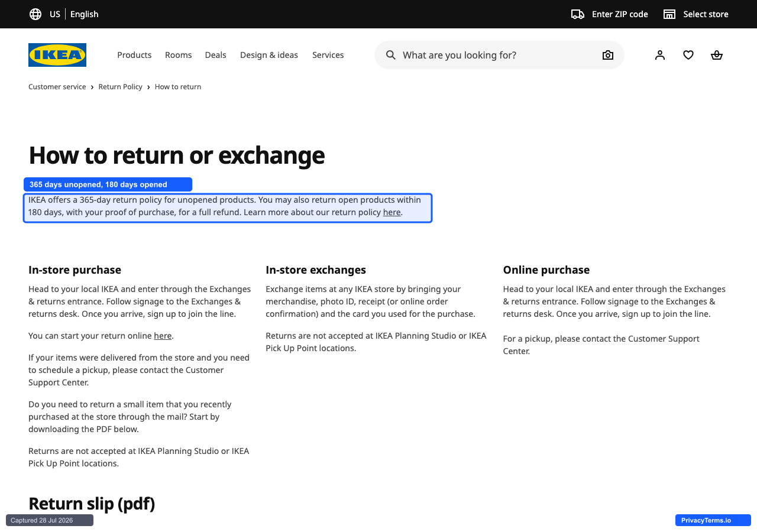Click 'If your items were delivered' paragraph
The image size is (757, 532).
tap(139, 370)
